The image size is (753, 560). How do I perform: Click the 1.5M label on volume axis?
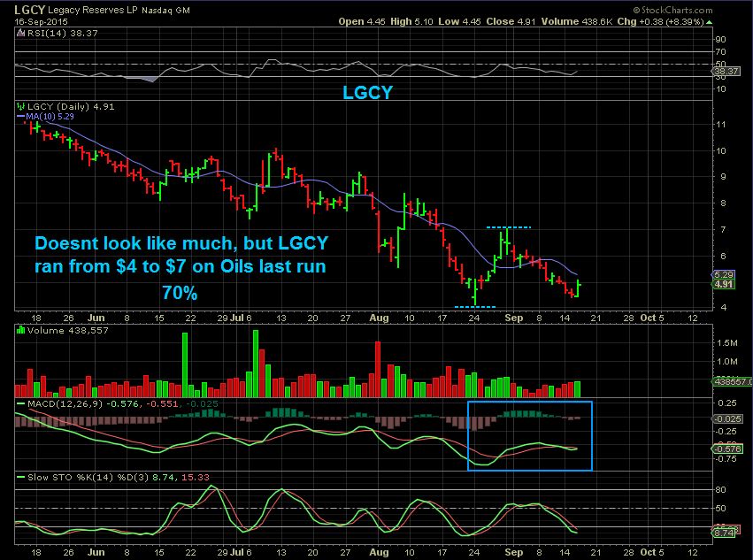pos(727,343)
